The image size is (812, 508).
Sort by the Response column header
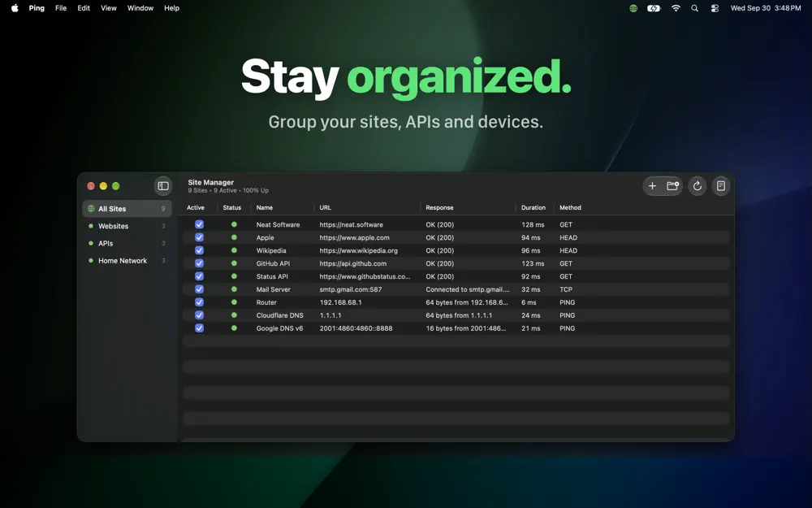click(439, 207)
